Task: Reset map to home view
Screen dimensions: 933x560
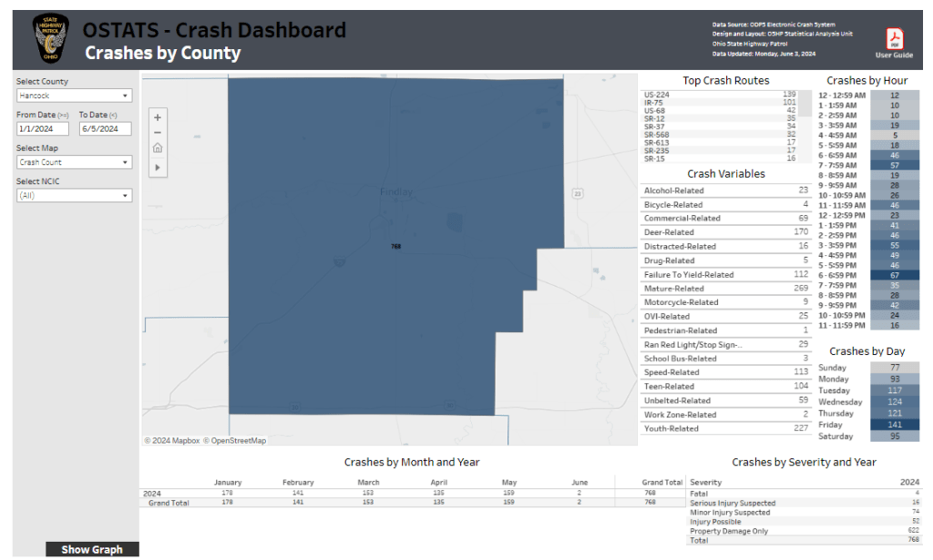Action: point(158,148)
